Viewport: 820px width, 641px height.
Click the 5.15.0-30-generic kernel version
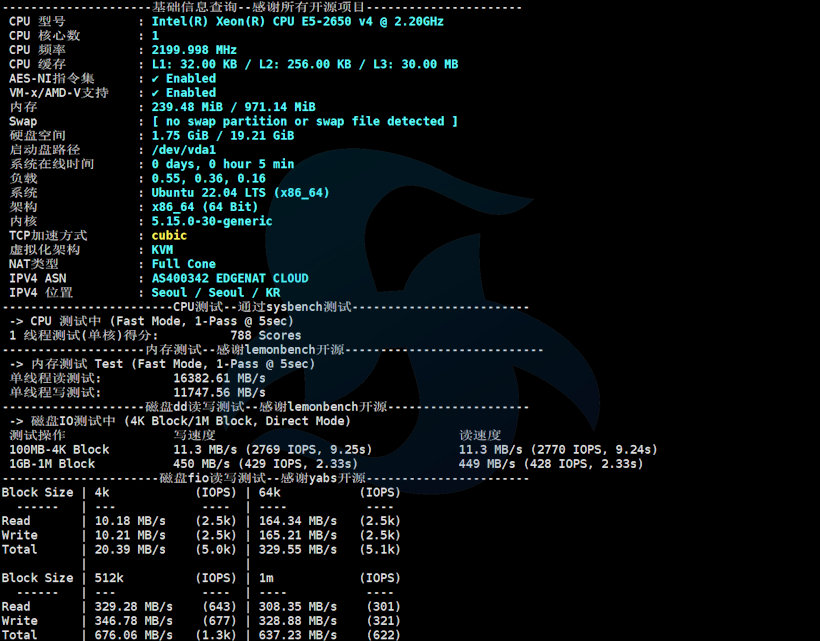coord(211,222)
